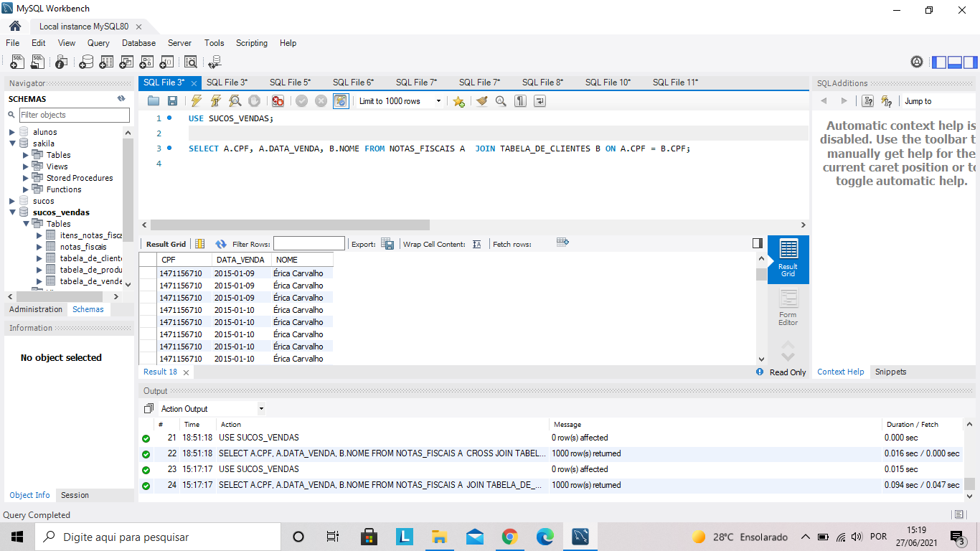Execute the whole script lightning icon
980x551 pixels.
click(x=196, y=101)
